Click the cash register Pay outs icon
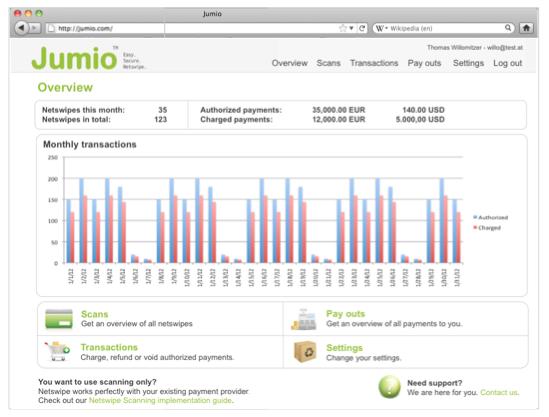This screenshot has height=417, width=549. [304, 319]
